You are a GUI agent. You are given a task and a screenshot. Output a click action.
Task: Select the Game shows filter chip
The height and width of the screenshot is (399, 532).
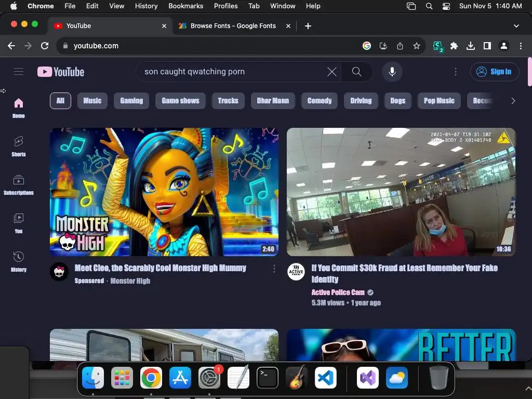[180, 101]
